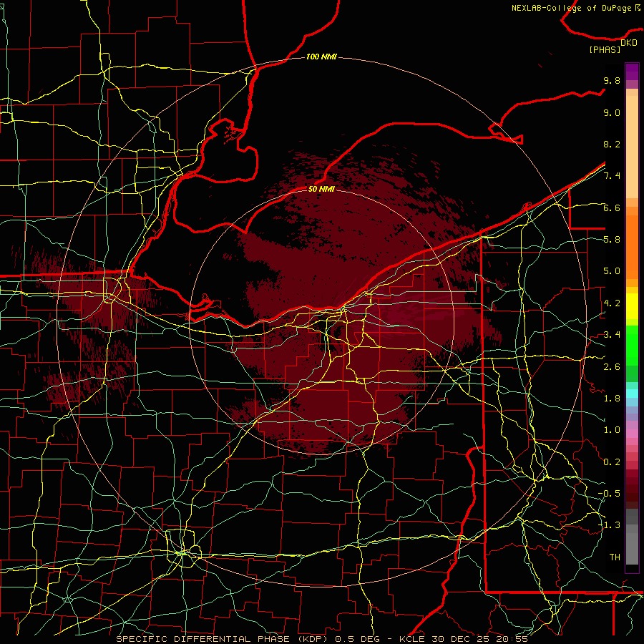Click the 6.6 scale value
Viewport: 644px width, 644px height.
(612, 208)
